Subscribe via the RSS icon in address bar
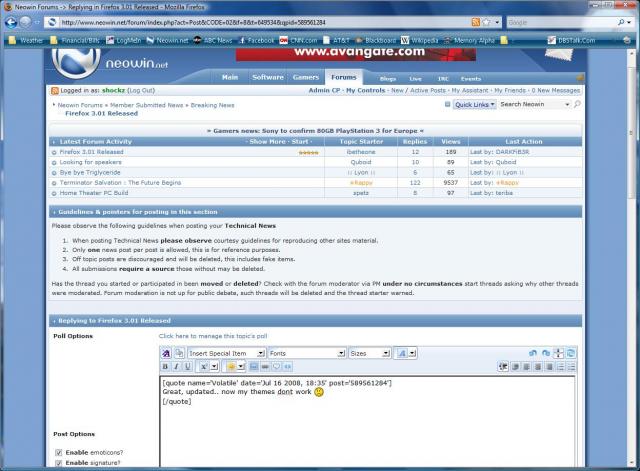This screenshot has height=471, width=640. (476, 22)
